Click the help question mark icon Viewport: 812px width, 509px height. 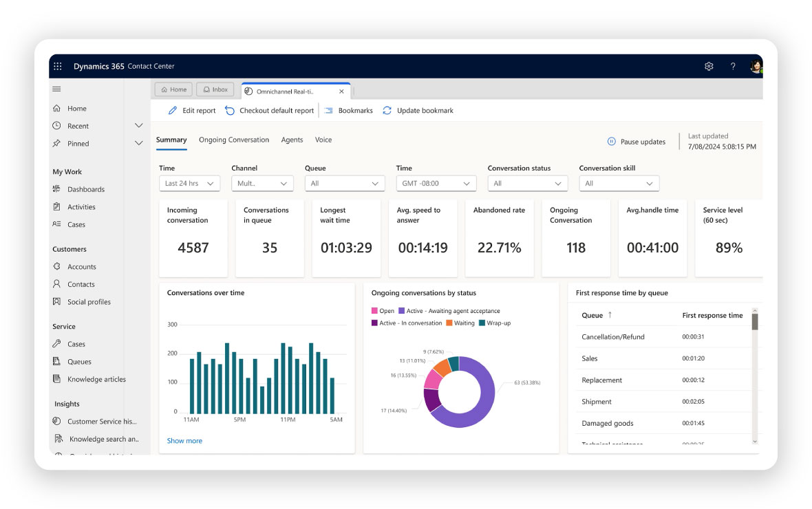coord(733,66)
